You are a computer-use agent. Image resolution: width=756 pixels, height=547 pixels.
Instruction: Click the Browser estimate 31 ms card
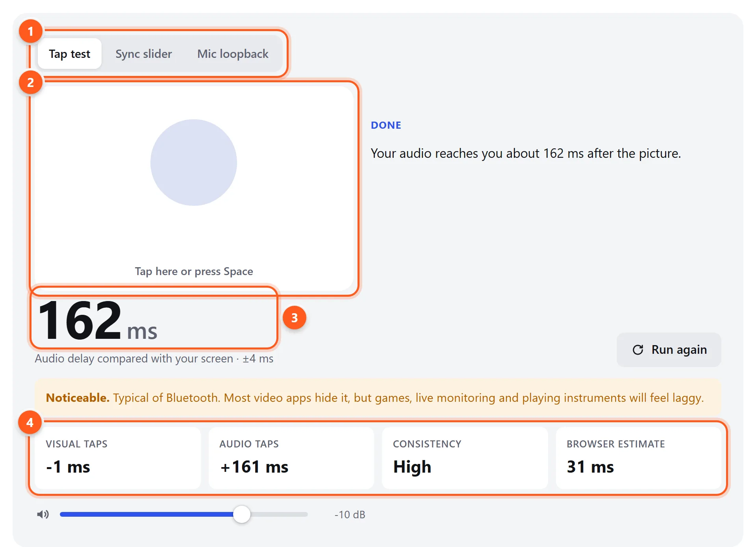[x=639, y=458]
